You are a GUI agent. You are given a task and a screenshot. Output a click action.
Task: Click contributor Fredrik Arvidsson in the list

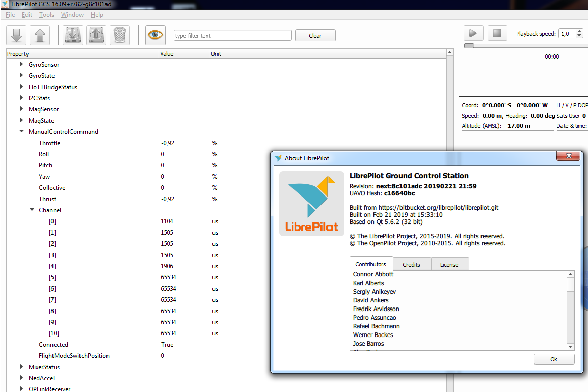(x=376, y=309)
